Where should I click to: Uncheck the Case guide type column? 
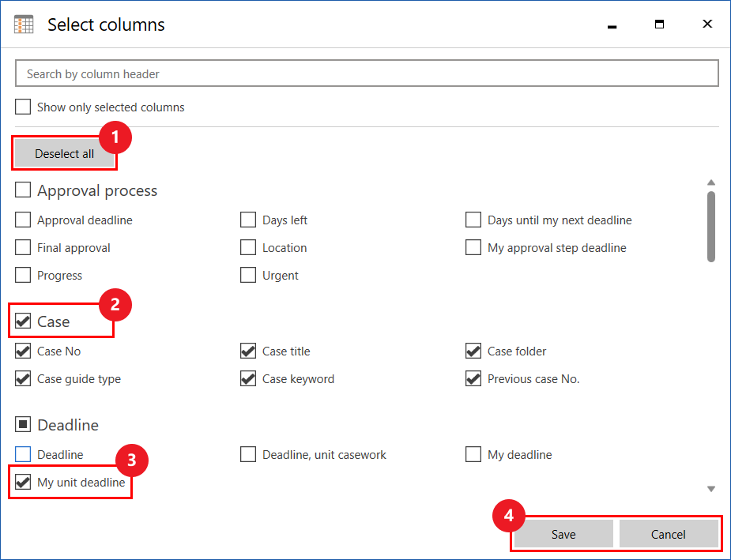point(23,378)
